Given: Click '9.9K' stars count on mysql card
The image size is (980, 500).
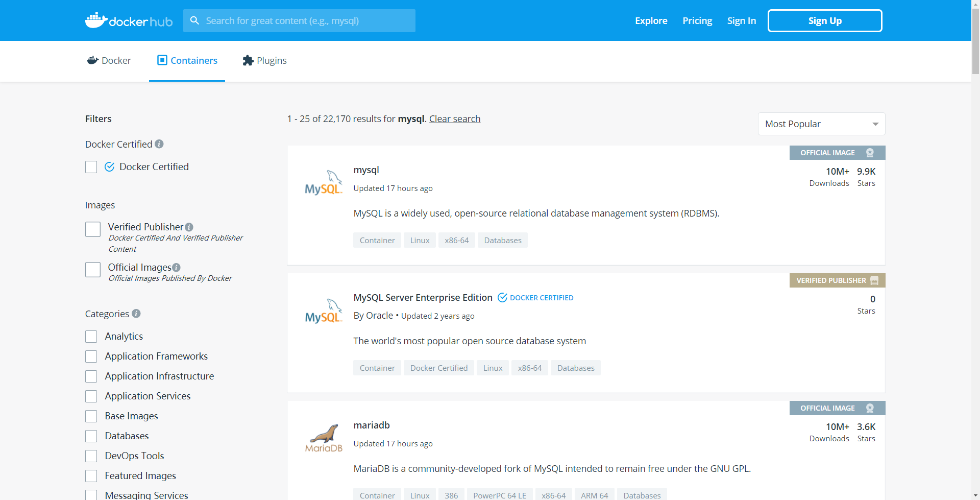Looking at the screenshot, I should point(866,171).
